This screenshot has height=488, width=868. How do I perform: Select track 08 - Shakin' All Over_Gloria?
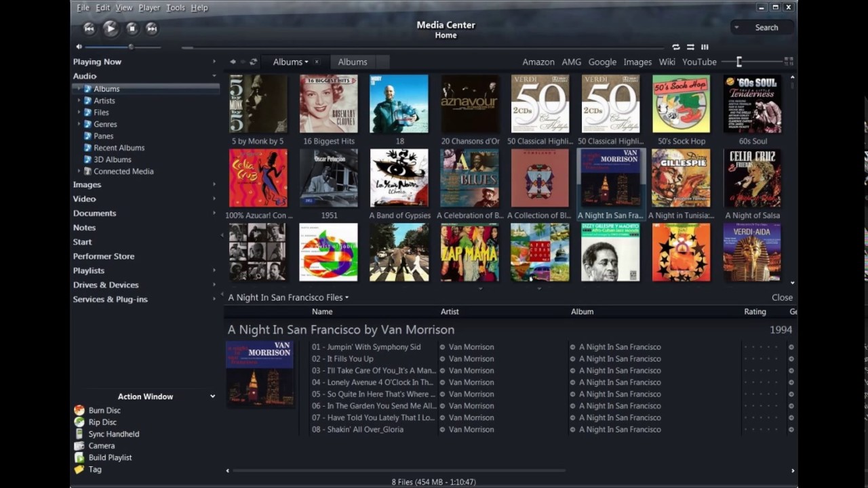pyautogui.click(x=357, y=429)
